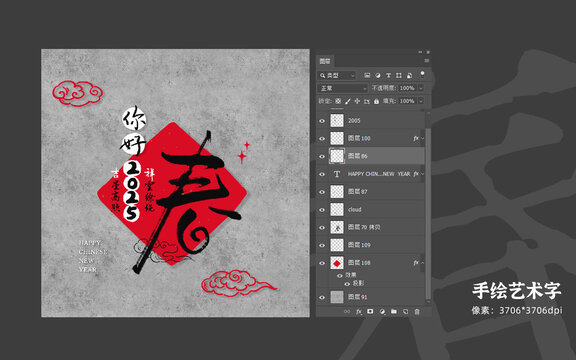Hide layer 图层 100
The width and height of the screenshot is (576, 360).
(x=322, y=138)
